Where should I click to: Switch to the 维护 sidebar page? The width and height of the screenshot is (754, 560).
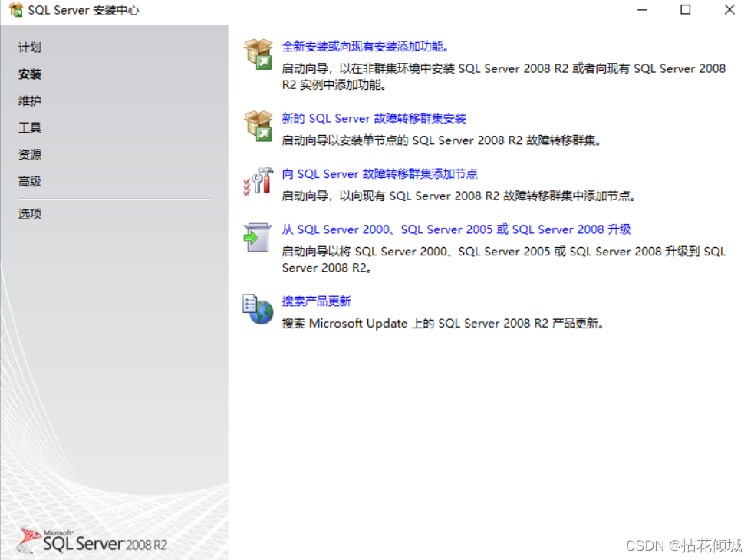pos(30,101)
